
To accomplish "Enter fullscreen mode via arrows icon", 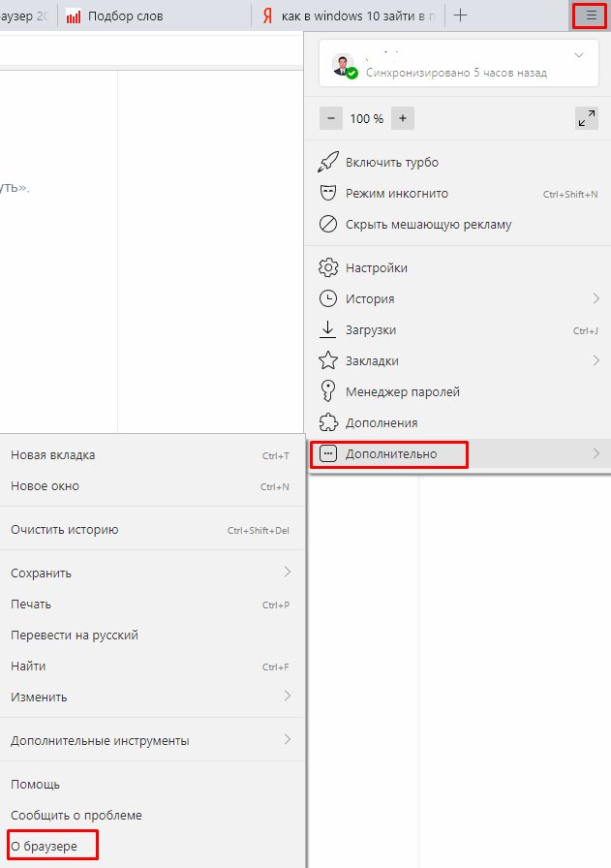I will point(587,118).
